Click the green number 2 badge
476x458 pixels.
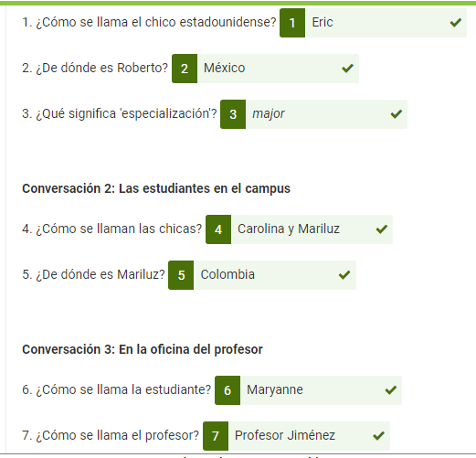(185, 69)
